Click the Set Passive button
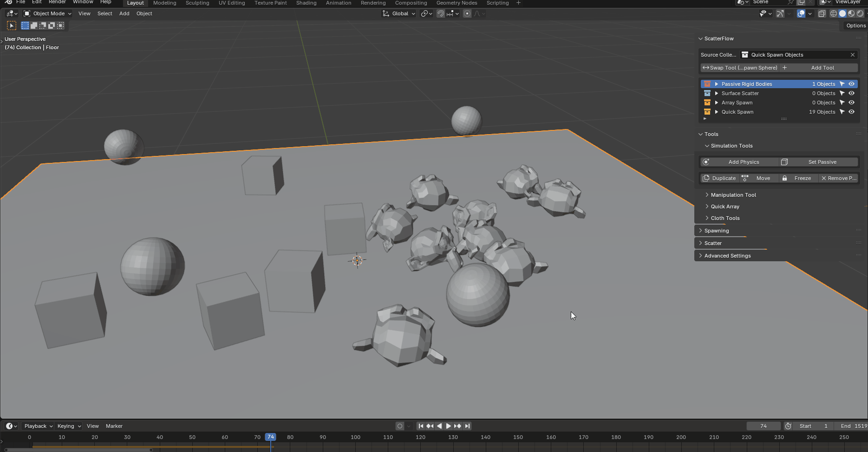 coord(822,162)
